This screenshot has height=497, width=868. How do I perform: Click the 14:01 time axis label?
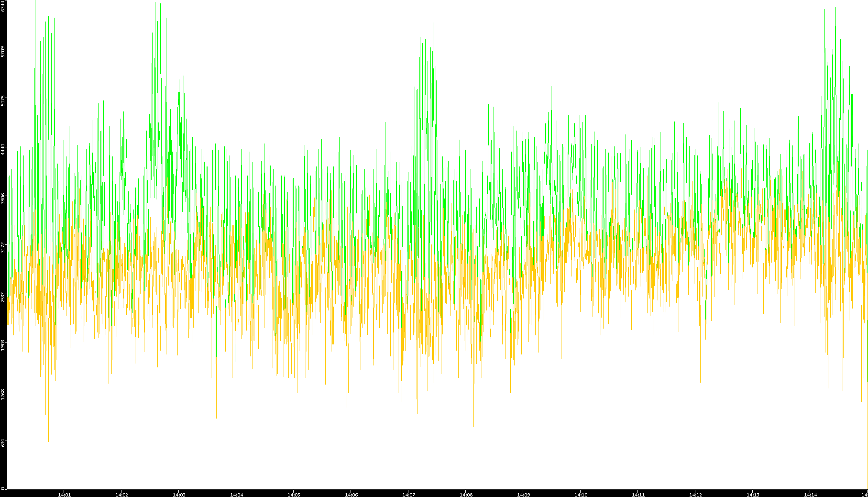[64, 495]
